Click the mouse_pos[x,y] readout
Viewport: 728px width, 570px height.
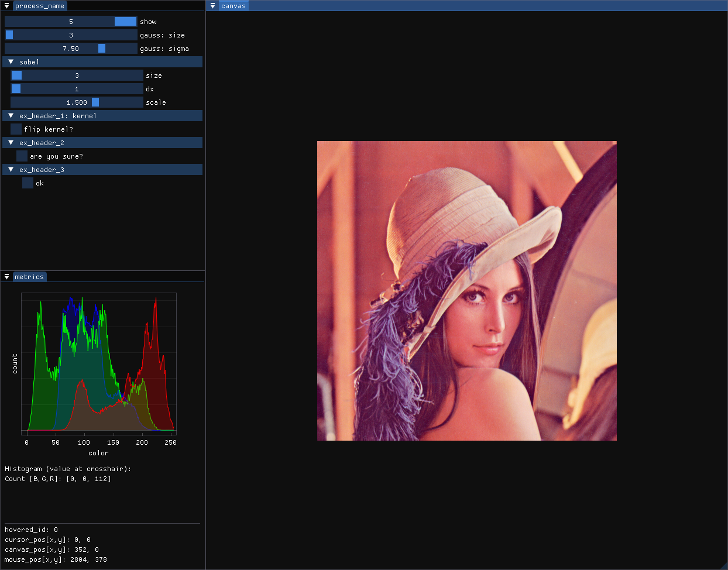click(56, 559)
